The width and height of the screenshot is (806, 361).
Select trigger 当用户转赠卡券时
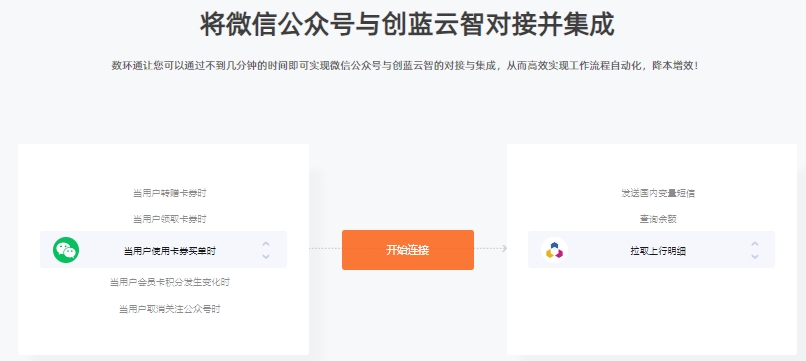pyautogui.click(x=170, y=193)
